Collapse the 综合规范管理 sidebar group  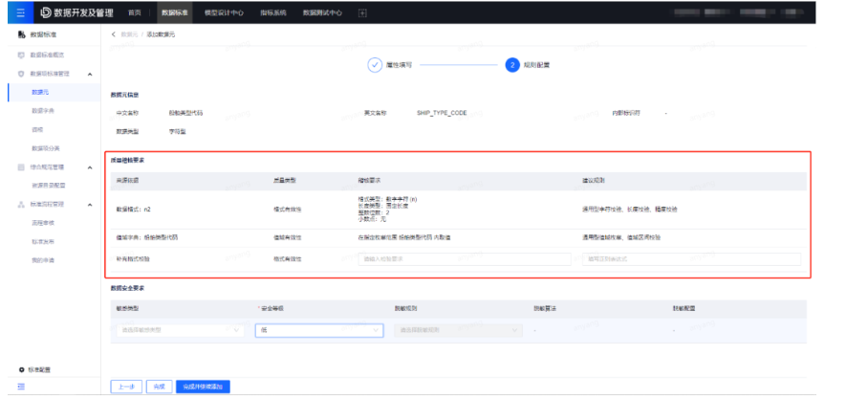pos(90,167)
